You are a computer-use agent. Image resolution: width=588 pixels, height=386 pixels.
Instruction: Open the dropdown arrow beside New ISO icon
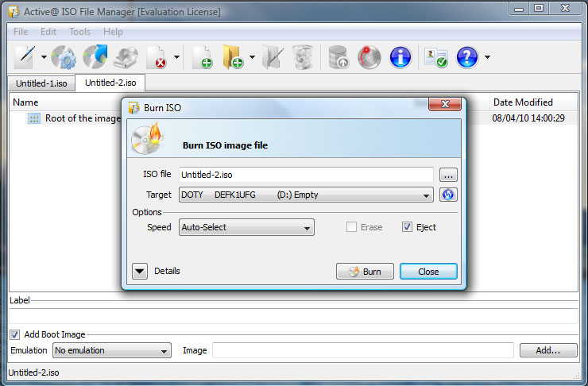[x=44, y=57]
